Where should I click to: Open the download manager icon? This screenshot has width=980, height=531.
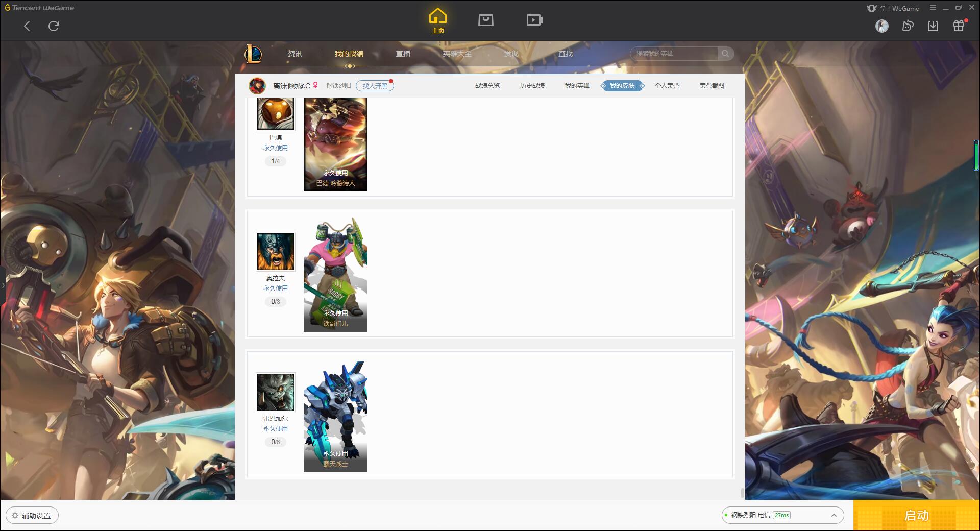(x=933, y=26)
